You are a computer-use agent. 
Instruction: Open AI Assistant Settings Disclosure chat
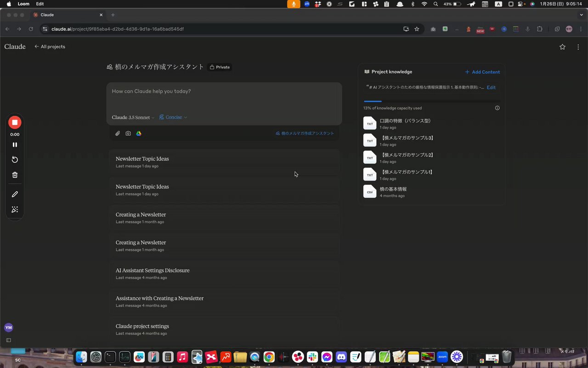[x=224, y=273]
